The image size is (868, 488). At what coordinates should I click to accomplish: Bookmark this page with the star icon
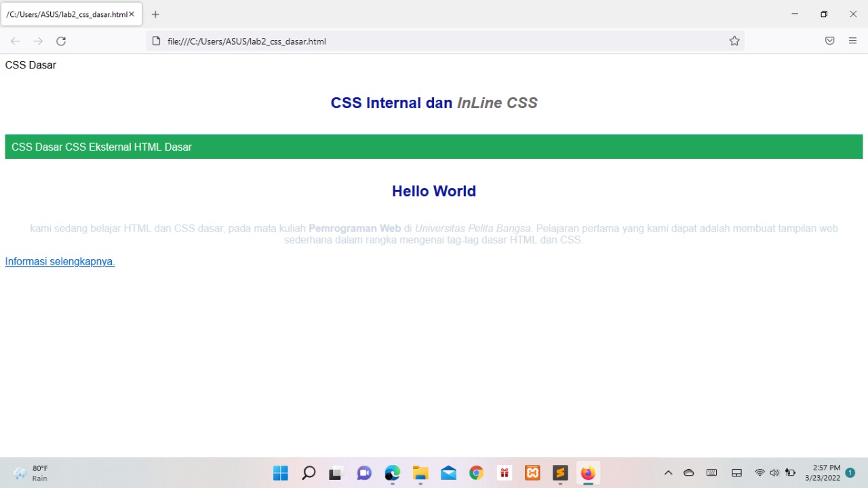click(734, 41)
